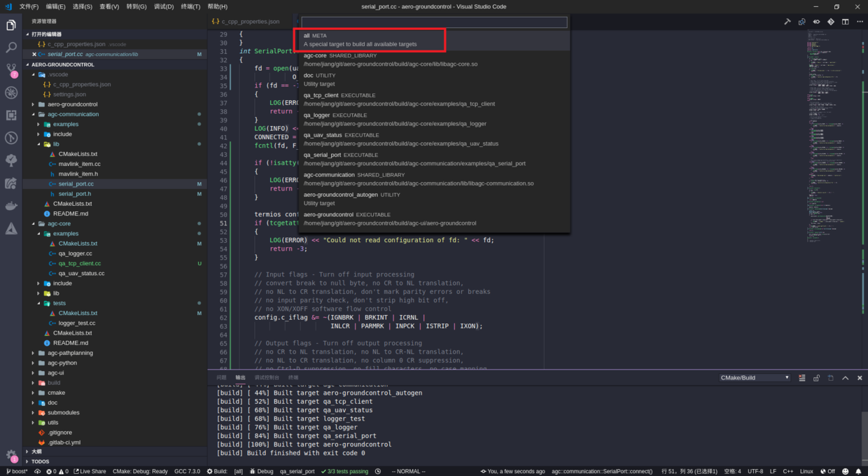Click the feedback smiley in status bar
868x476 pixels.
click(x=845, y=472)
